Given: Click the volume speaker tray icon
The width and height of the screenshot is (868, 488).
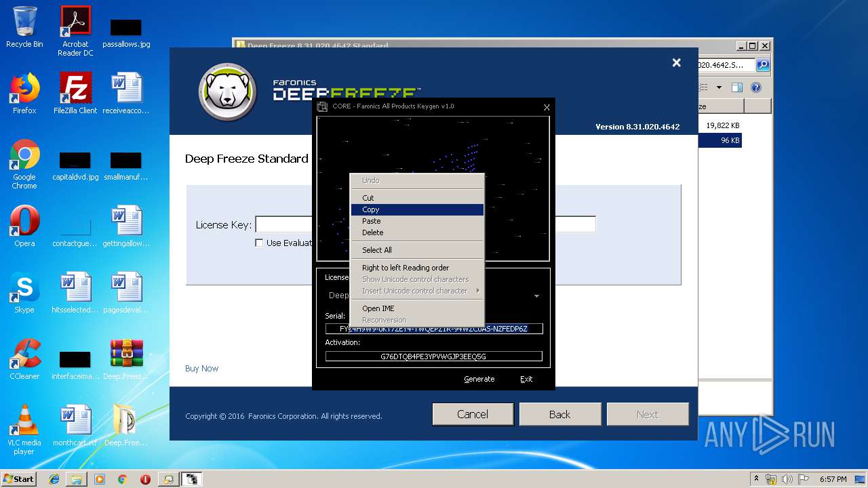Looking at the screenshot, I should click(787, 479).
